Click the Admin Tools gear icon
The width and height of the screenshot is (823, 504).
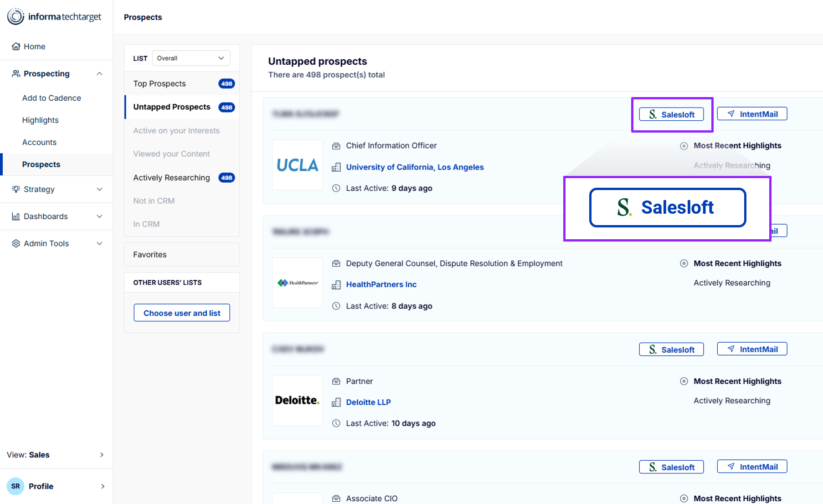(16, 243)
